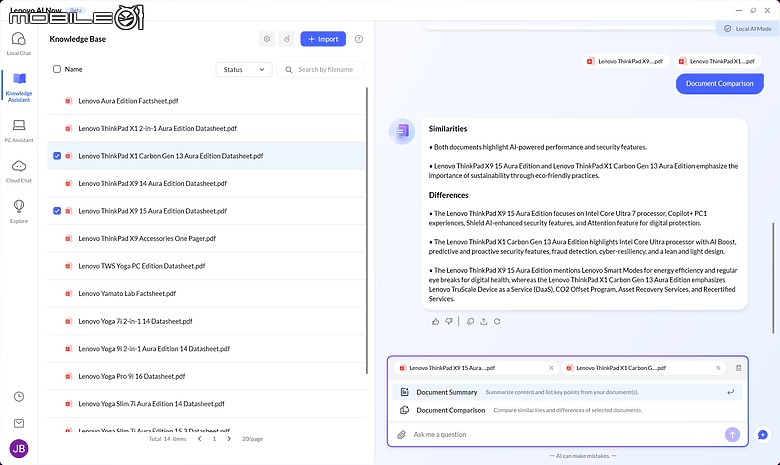Toggle the select-all Name checkbox

coord(57,69)
